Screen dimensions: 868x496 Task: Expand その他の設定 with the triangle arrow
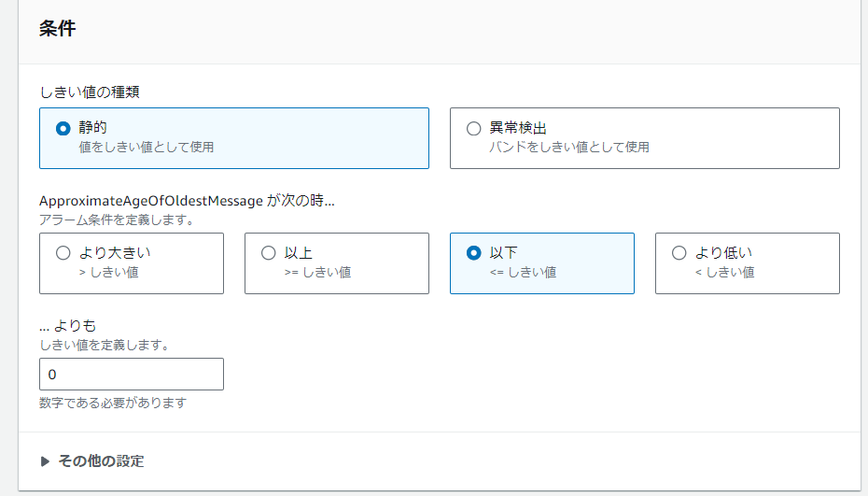pyautogui.click(x=45, y=461)
